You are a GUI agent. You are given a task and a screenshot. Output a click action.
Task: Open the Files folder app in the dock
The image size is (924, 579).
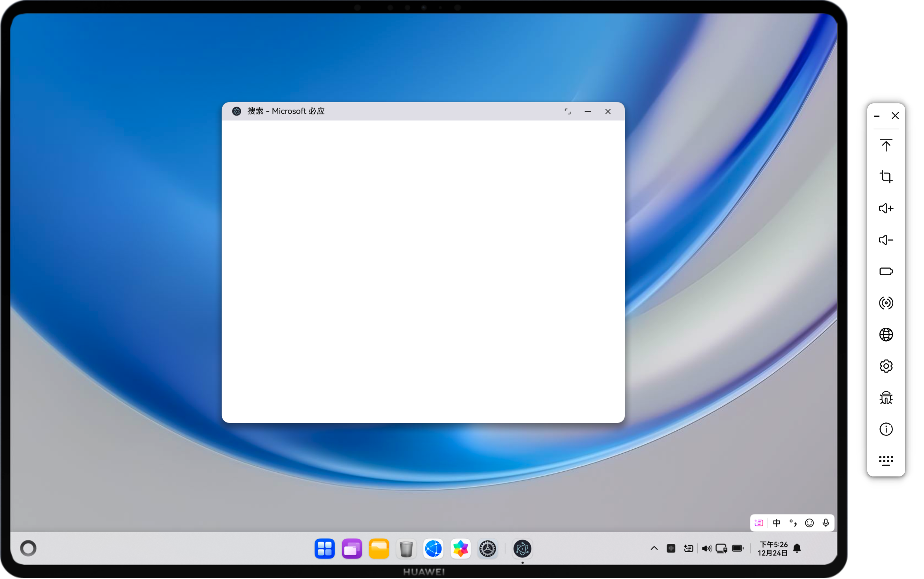[379, 549]
